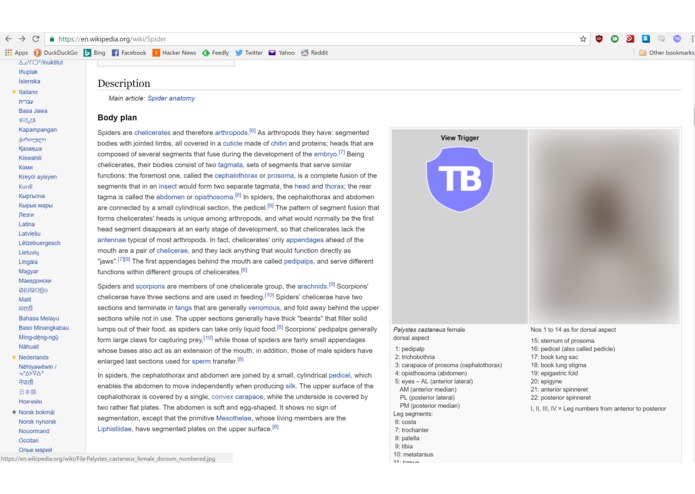Use the page vertical scrollbar
695x494 pixels.
(692, 116)
